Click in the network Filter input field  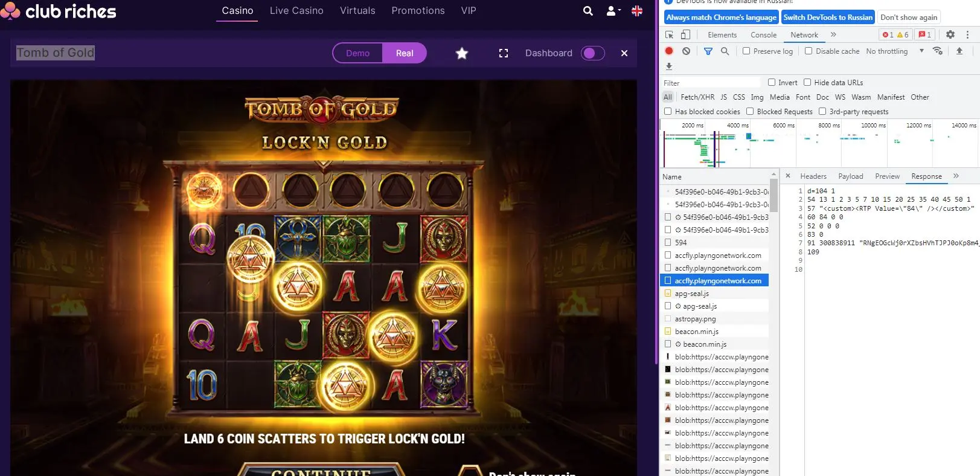[712, 83]
